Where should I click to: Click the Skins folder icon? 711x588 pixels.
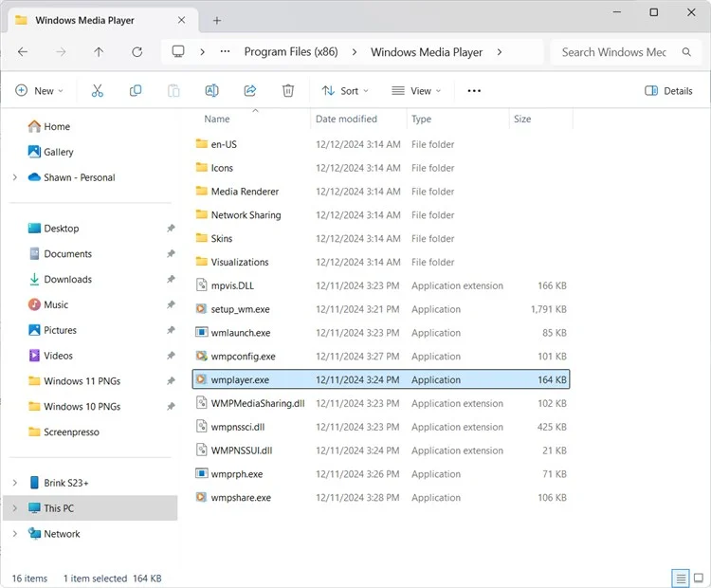coord(201,238)
